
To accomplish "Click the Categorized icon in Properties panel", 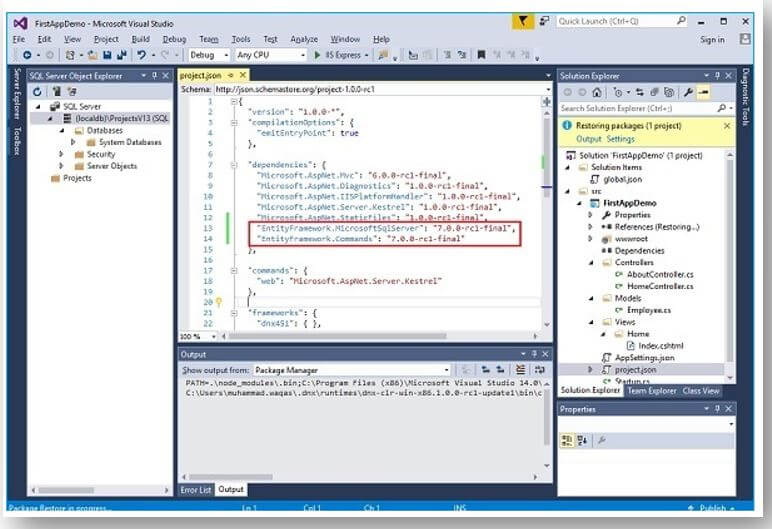I will pyautogui.click(x=567, y=440).
